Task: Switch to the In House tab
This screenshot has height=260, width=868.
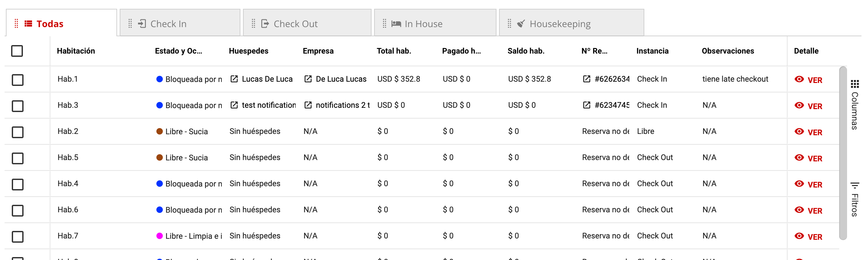Action: [423, 24]
